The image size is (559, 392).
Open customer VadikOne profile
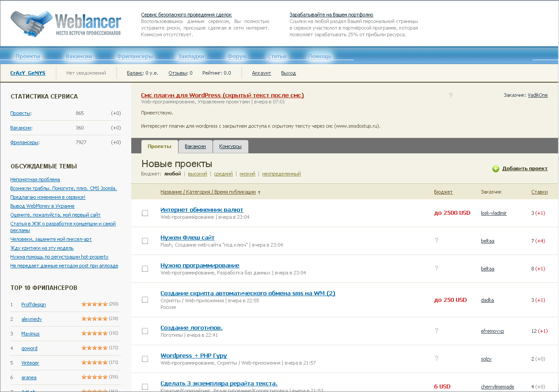538,95
